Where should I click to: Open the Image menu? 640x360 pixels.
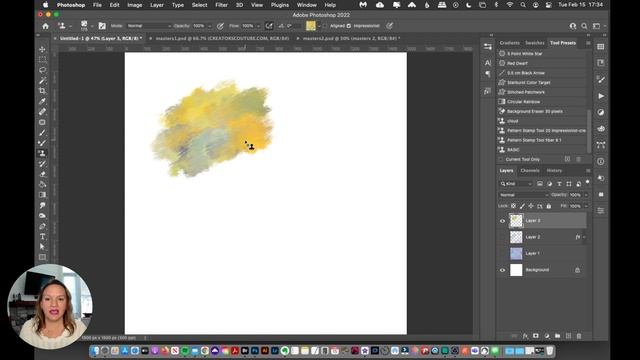[134, 5]
